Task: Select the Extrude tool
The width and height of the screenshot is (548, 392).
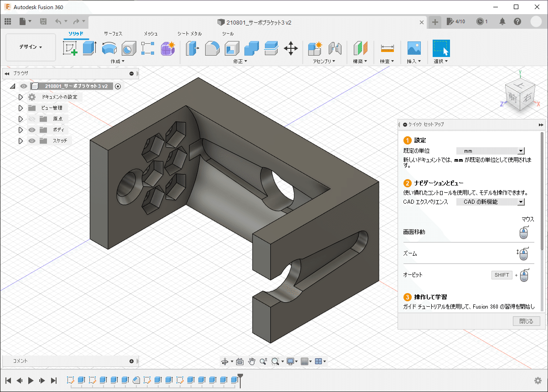Action: [x=89, y=48]
